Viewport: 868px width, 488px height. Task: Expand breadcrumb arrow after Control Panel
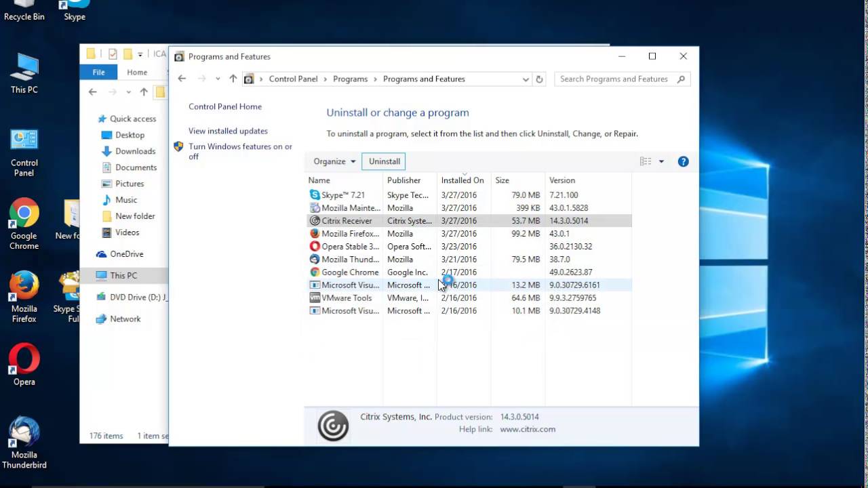click(x=325, y=79)
